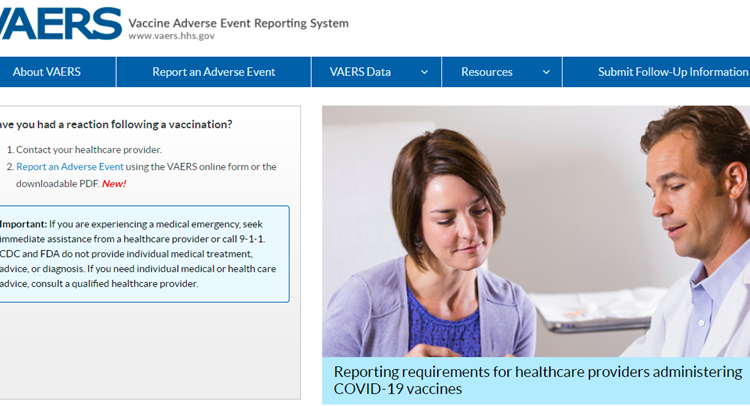This screenshot has width=750, height=406.
Task: Open the healthcare provider banner photo
Action: [x=536, y=231]
